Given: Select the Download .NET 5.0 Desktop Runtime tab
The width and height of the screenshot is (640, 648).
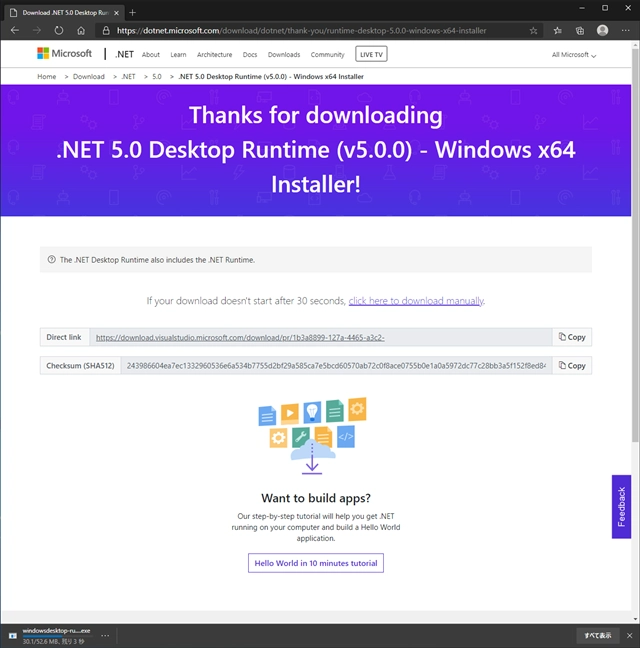Looking at the screenshot, I should point(64,13).
